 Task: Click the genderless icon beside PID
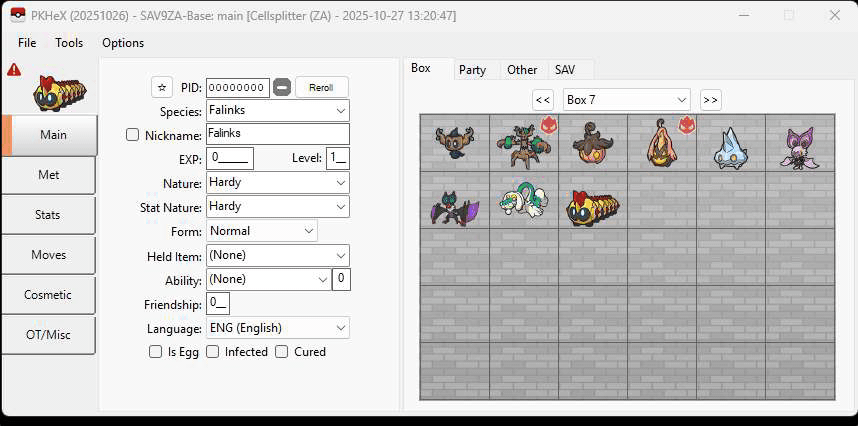(282, 87)
